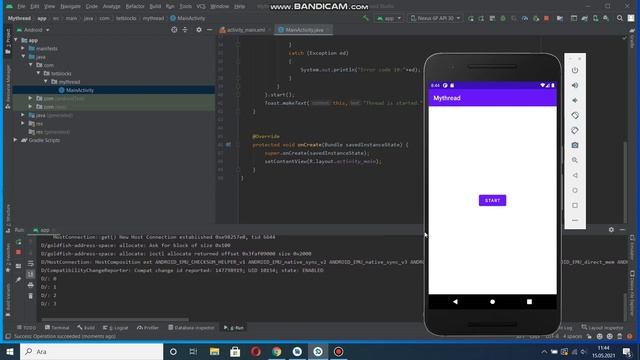This screenshot has height=360, width=640.
Task: Open Logcat tool window
Action: [x=116, y=328]
